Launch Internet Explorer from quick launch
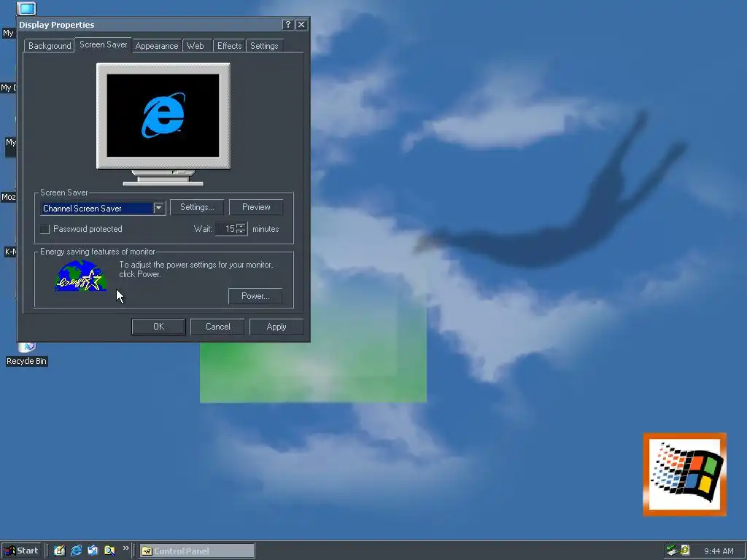Viewport: 747px width, 560px height. tap(76, 551)
